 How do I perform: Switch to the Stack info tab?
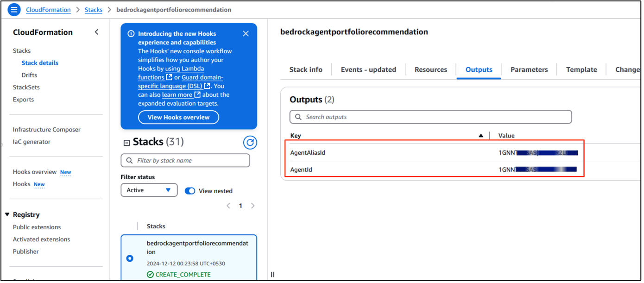tap(306, 69)
